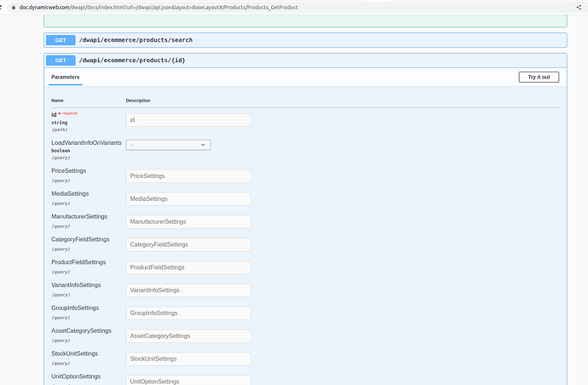Click the id input field
This screenshot has height=385, width=588.
point(188,120)
